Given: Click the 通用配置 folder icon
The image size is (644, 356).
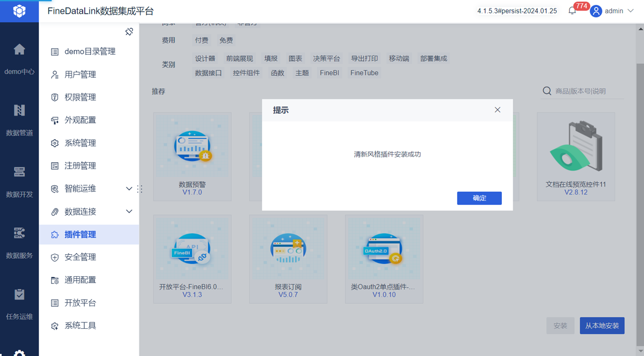Looking at the screenshot, I should [55, 280].
